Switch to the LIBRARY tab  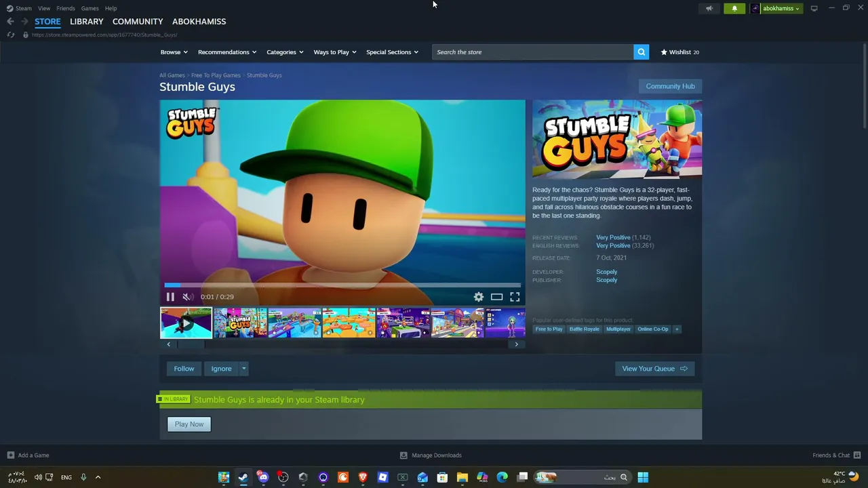click(87, 22)
